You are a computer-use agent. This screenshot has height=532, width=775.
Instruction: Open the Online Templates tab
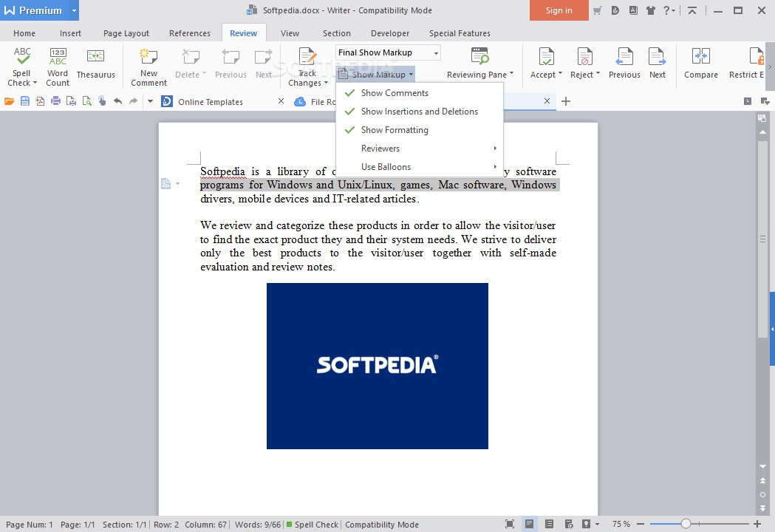(210, 101)
